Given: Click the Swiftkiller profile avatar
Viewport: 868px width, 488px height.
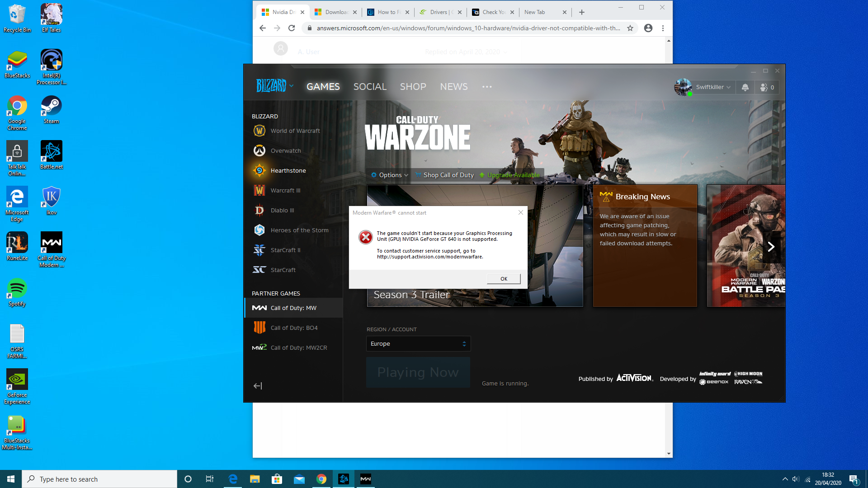Looking at the screenshot, I should click(683, 87).
